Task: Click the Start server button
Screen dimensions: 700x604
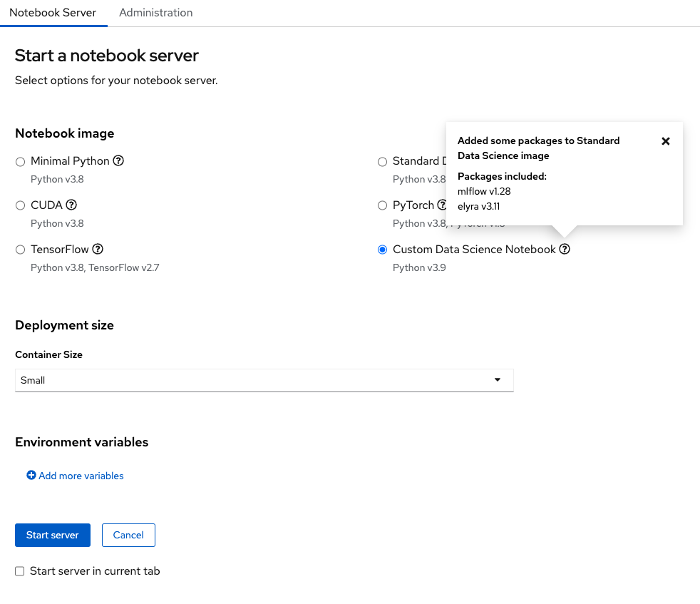Action: [x=53, y=536]
